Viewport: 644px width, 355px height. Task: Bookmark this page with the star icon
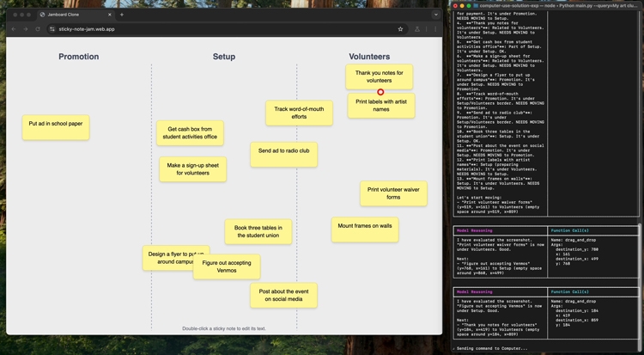400,29
